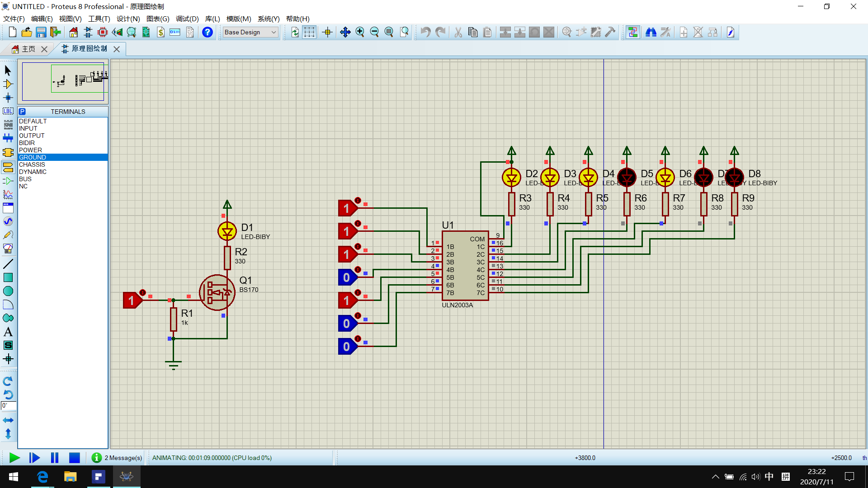Zoom out with the minus magnifier
868x488 pixels.
[x=374, y=32]
